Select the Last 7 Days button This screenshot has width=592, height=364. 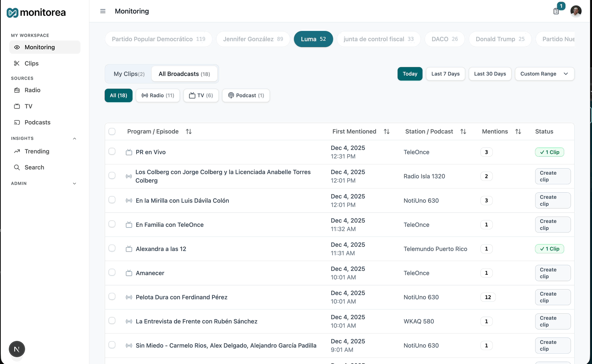[445, 74]
